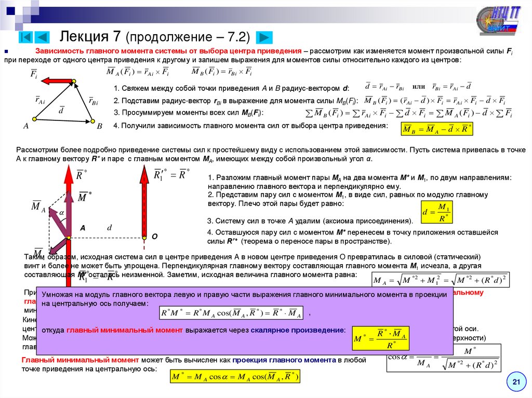Select yellow formula M* = M_A cos α

pos(235,377)
